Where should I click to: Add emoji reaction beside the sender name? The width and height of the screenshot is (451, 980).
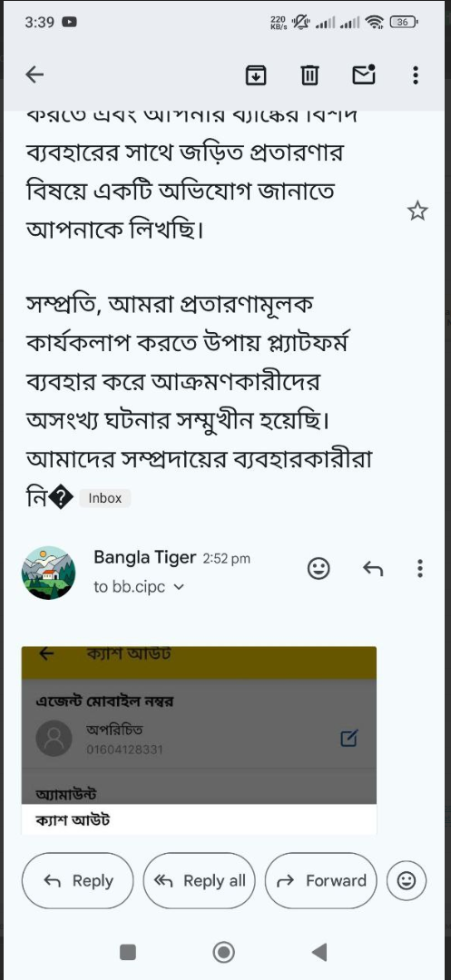(x=319, y=569)
